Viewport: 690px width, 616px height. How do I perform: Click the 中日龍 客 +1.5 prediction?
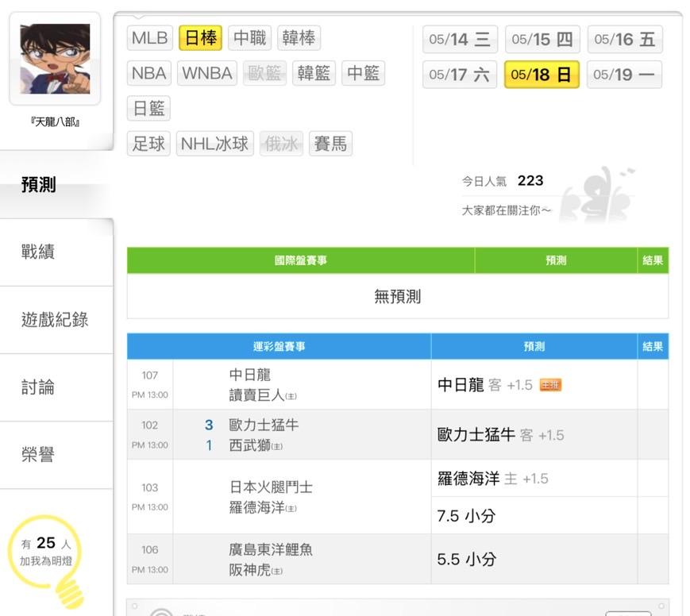pos(485,385)
